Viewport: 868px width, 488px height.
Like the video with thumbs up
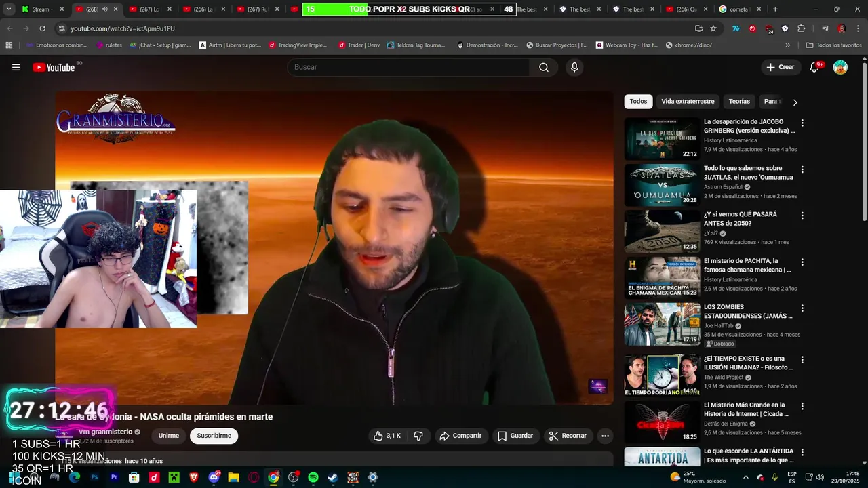coord(387,436)
